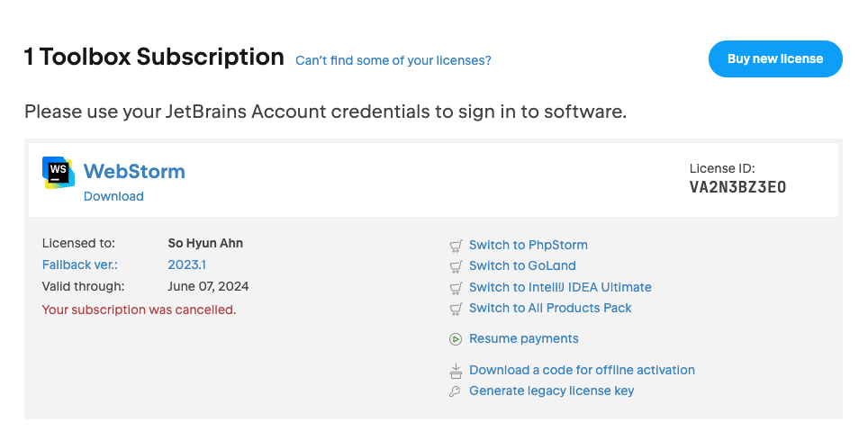Click the Your subscription was cancelled message

(139, 310)
